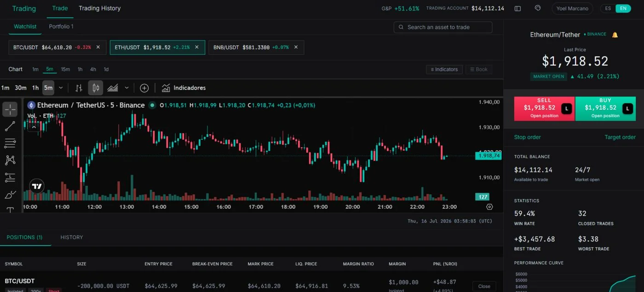Select the XABCD pattern tool

[10, 160]
